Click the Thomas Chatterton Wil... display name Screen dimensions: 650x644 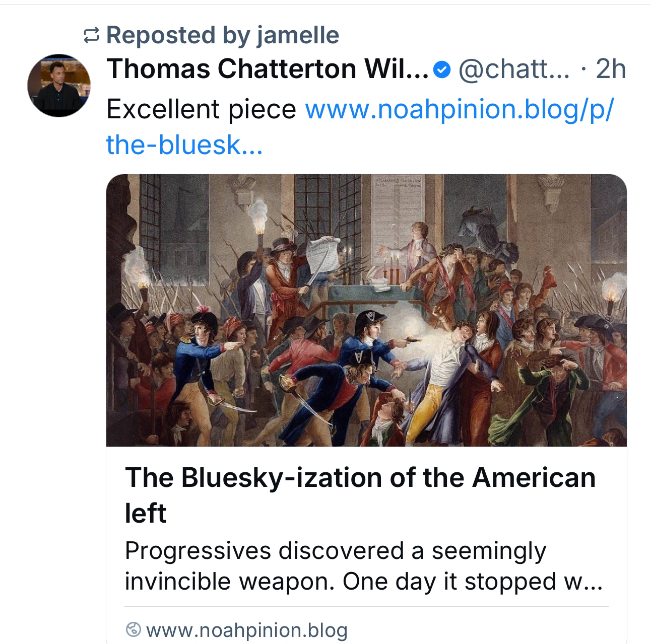tap(267, 69)
